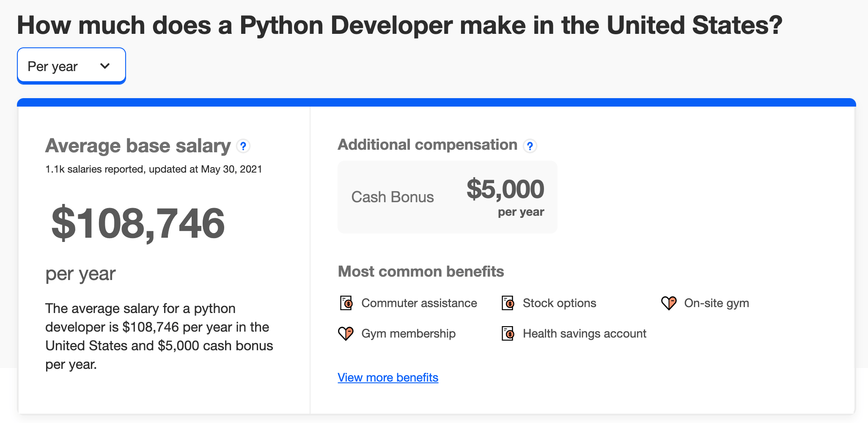Click the salaries reported update date text
Screen dimensions: 868x423
pos(154,169)
